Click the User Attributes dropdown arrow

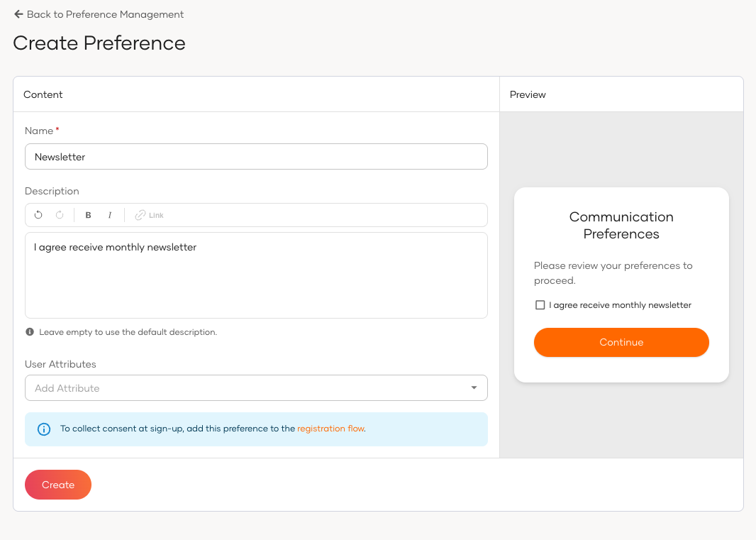pyautogui.click(x=474, y=388)
